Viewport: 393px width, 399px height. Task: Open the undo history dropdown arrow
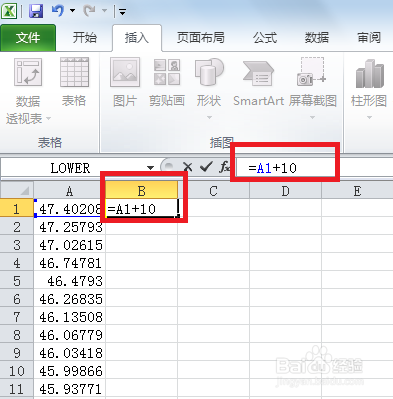pyautogui.click(x=72, y=11)
